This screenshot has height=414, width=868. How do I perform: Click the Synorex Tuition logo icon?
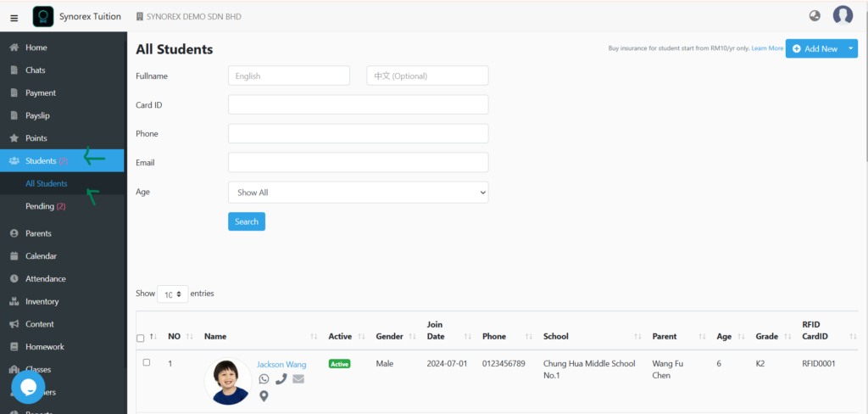43,17
